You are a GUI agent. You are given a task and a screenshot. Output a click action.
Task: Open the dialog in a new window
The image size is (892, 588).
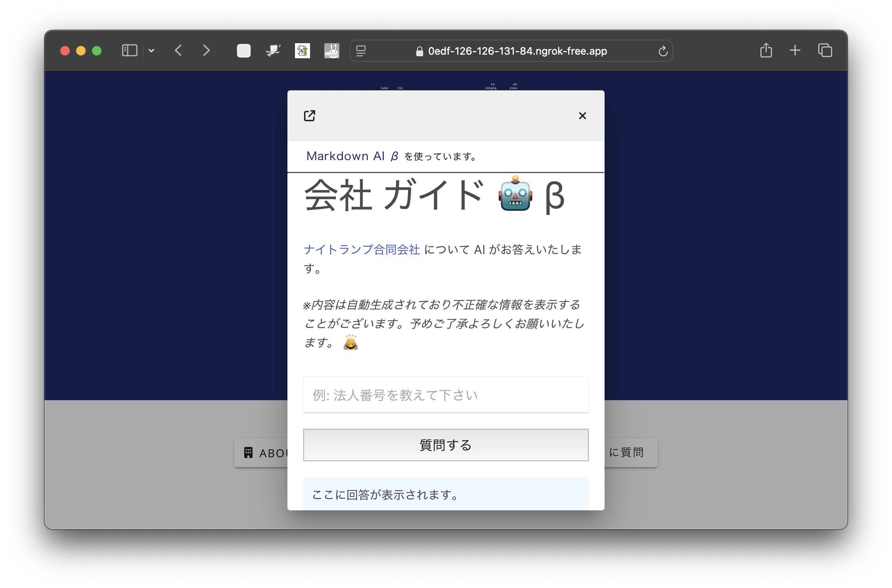[309, 116]
